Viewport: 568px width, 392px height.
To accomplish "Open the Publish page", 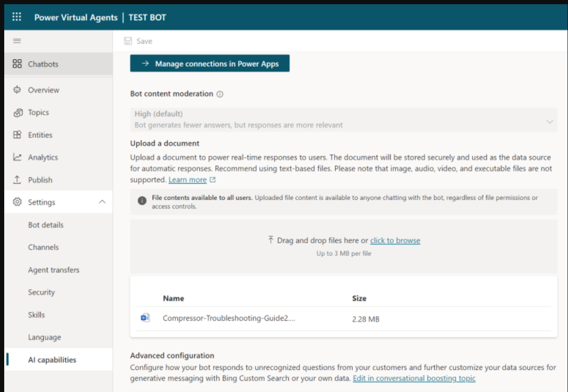I will pos(59,180).
